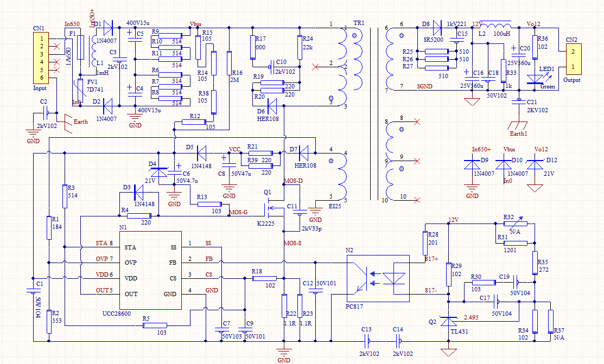Select diode D6 HER108 symbol

pyautogui.click(x=272, y=105)
